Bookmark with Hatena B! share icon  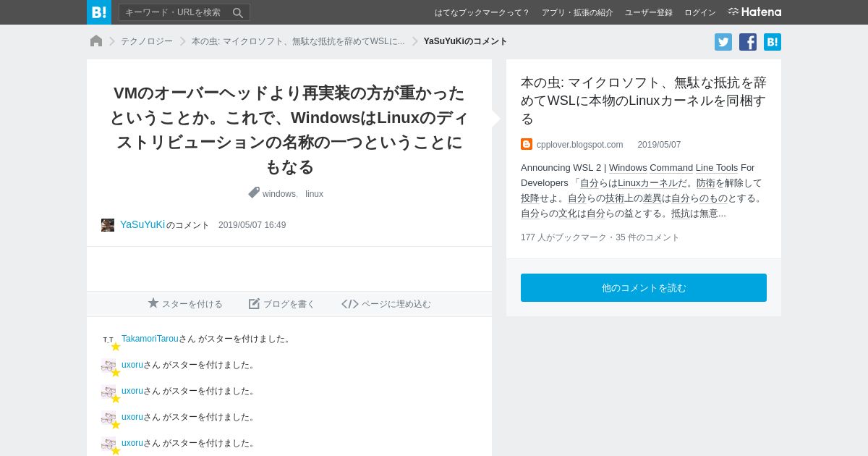[x=773, y=42]
